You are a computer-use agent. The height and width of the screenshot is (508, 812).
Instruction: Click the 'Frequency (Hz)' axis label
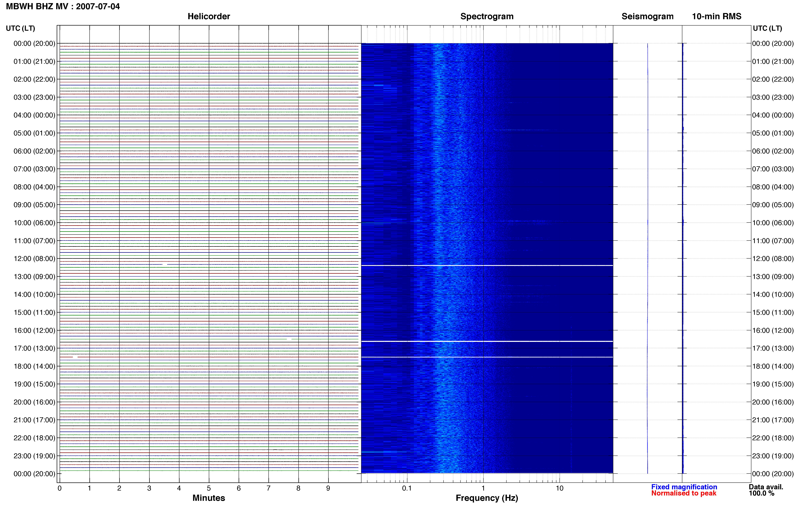pos(487,498)
